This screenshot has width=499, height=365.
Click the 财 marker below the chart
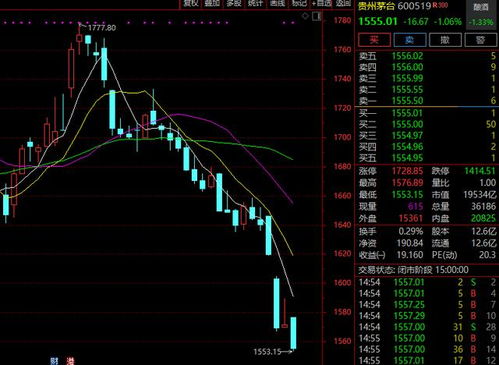click(54, 361)
